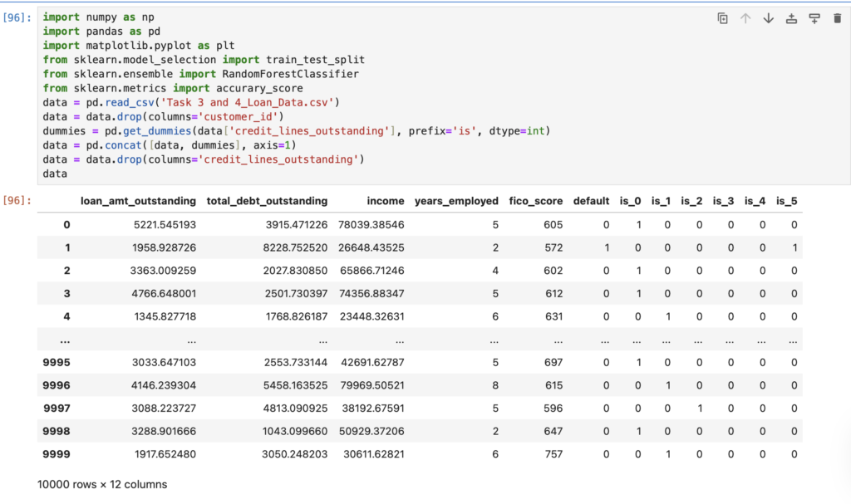Image resolution: width=851 pixels, height=504 pixels.
Task: Click the '10000 rows × 12 columns' summary text
Action: pos(102,484)
